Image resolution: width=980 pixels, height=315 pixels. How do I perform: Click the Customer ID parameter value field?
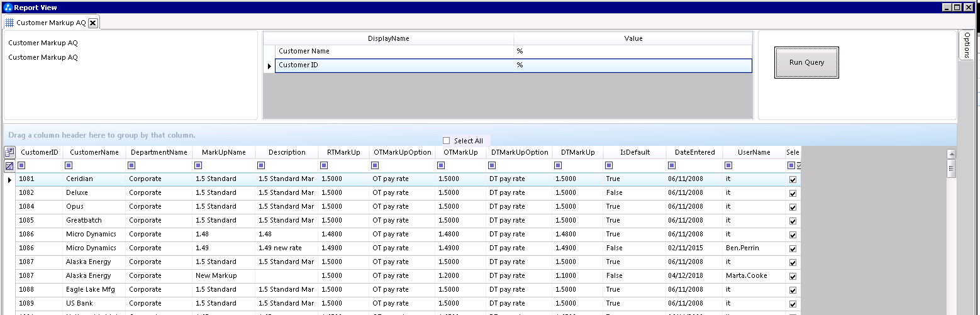pos(633,65)
